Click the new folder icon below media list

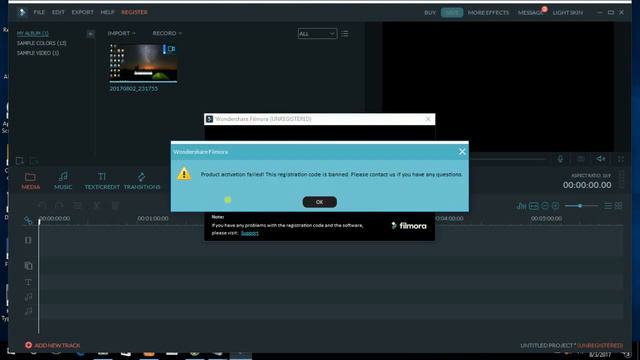click(x=19, y=161)
